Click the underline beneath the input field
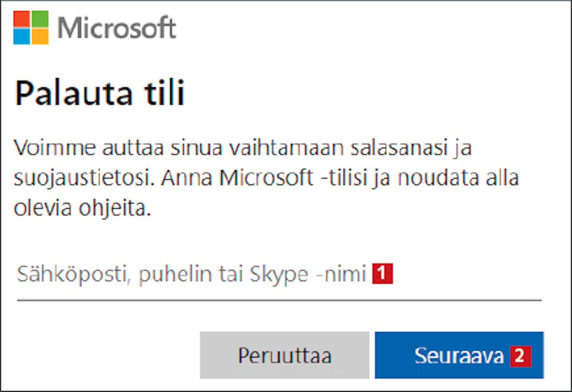This screenshot has height=392, width=572. click(x=279, y=300)
